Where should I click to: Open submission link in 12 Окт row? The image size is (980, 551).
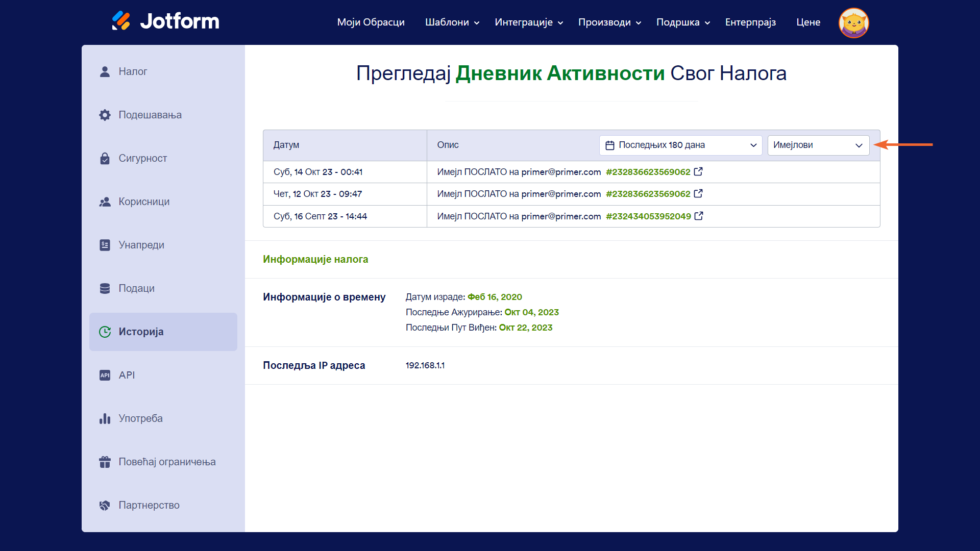pyautogui.click(x=648, y=194)
